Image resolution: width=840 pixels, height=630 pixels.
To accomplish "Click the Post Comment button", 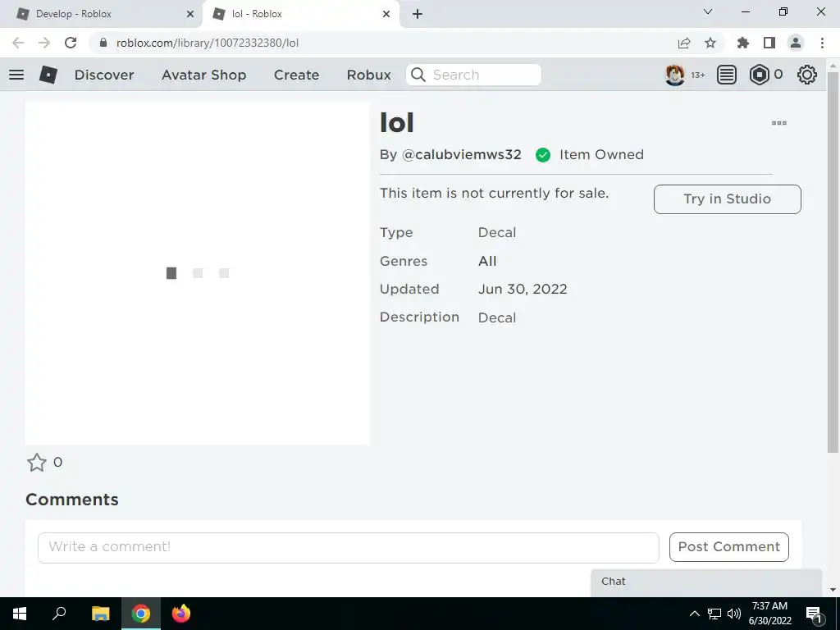I will click(x=728, y=547).
